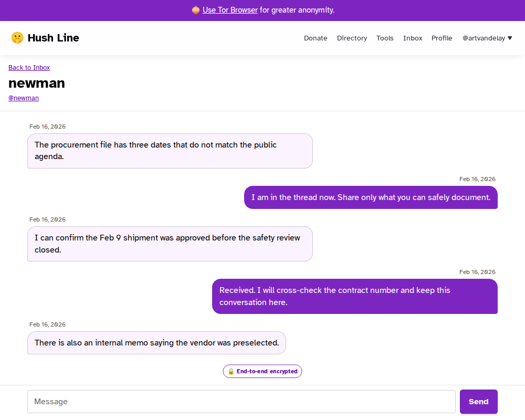The width and height of the screenshot is (525, 420).
Task: Click the Hush Line shushing-face logo icon
Action: (x=17, y=38)
